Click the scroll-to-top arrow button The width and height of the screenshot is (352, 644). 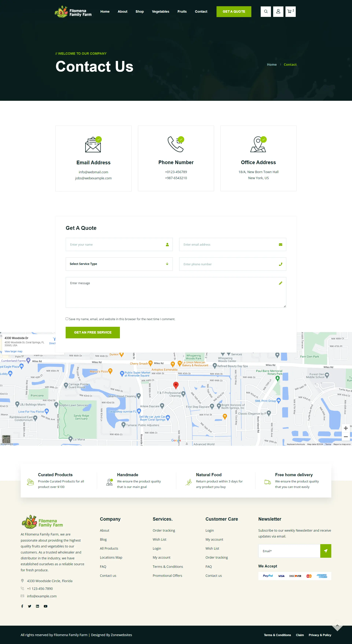[x=337, y=626]
